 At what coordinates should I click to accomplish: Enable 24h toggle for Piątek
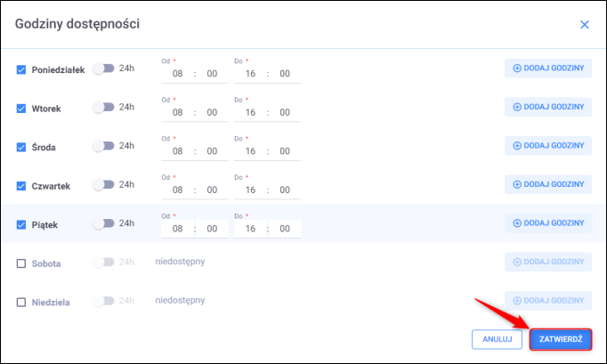tap(103, 223)
